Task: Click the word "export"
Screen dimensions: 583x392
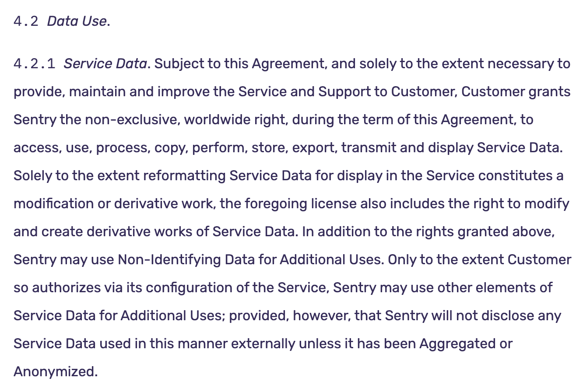Action: [313, 148]
